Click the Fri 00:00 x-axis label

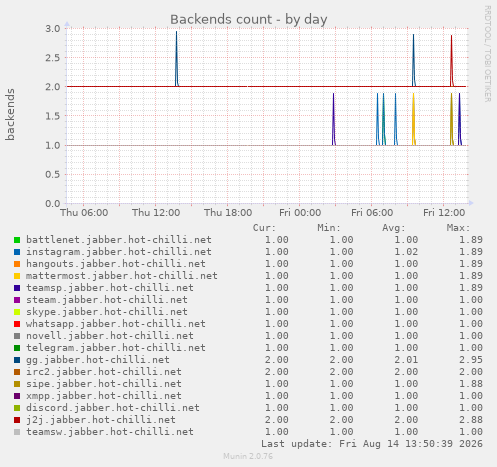click(x=300, y=213)
